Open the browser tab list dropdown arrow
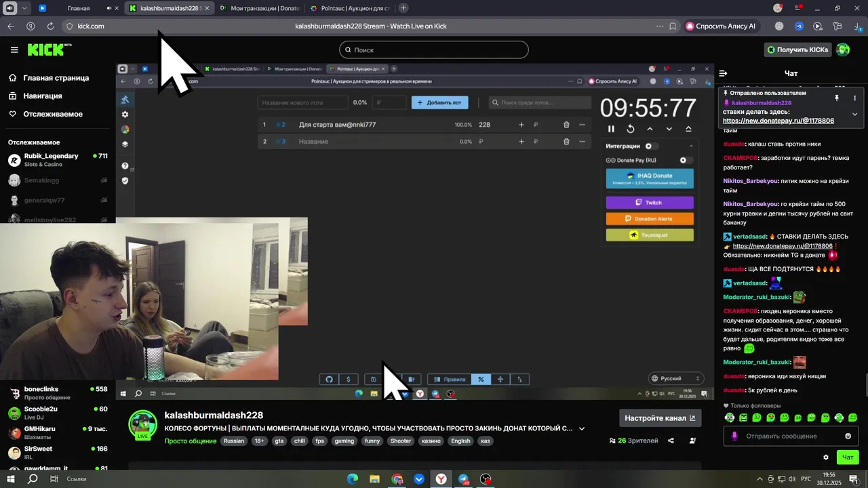The height and width of the screenshot is (488, 868). coord(25,8)
